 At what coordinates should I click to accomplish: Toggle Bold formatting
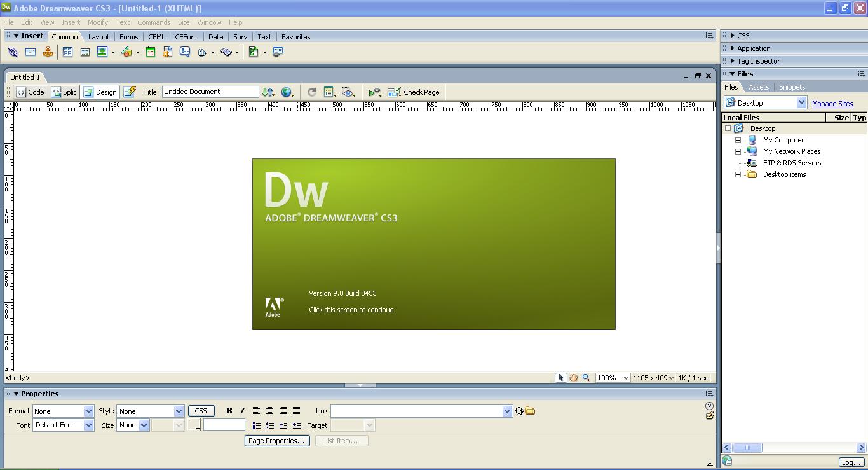pyautogui.click(x=229, y=411)
